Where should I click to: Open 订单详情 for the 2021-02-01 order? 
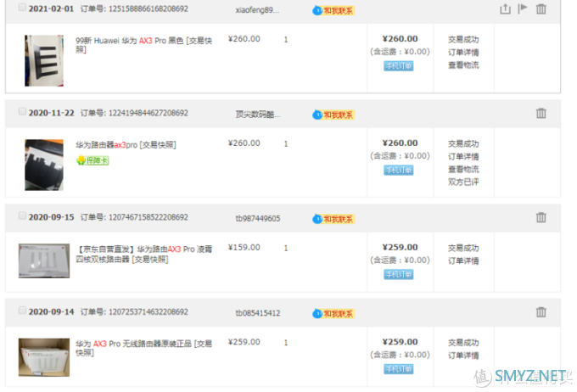coord(463,53)
